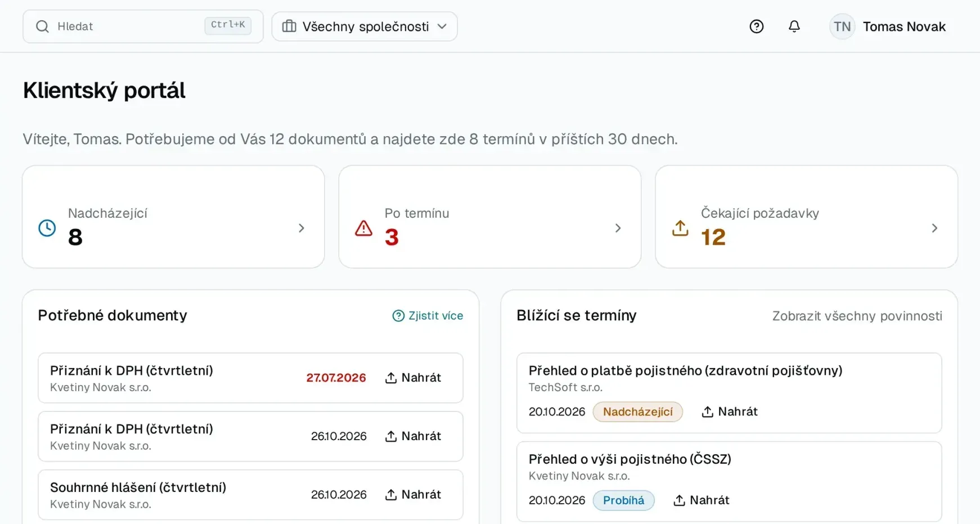Click Zobrazit všechny povinnosti link

click(x=857, y=316)
